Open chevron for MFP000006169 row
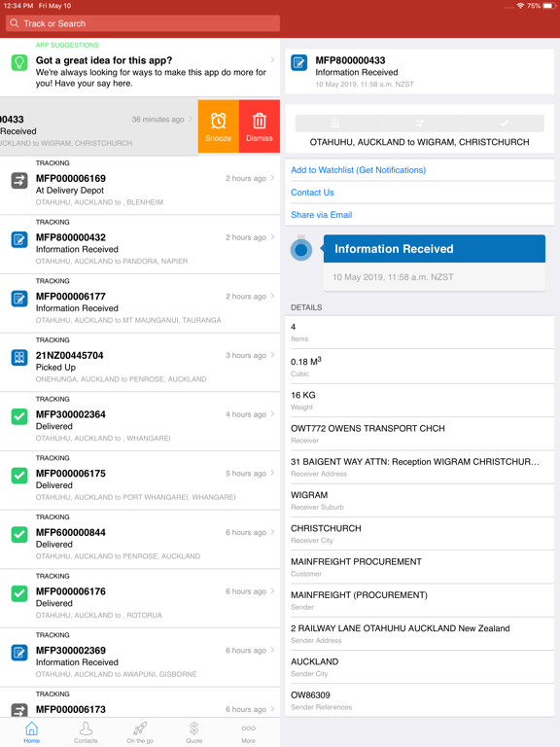Screen dimensions: 560x747 (272, 178)
